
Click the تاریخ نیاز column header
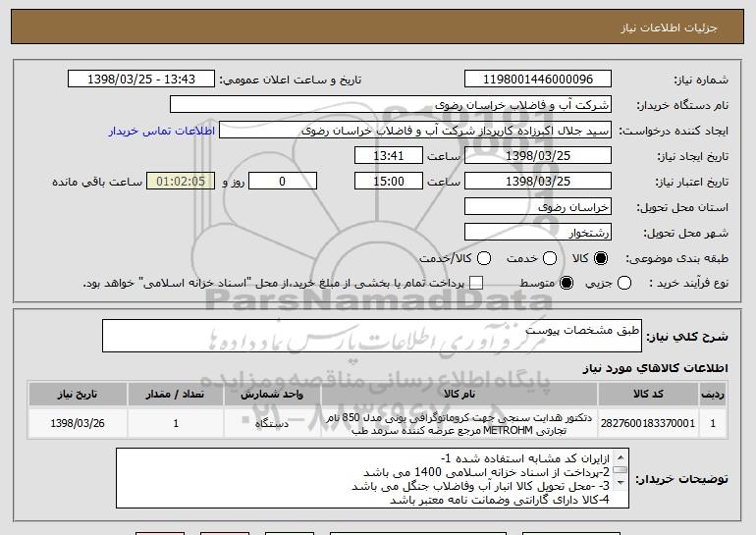tap(78, 395)
